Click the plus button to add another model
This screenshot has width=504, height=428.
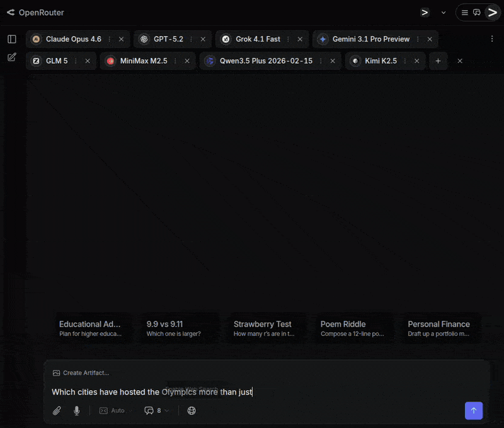(x=438, y=61)
